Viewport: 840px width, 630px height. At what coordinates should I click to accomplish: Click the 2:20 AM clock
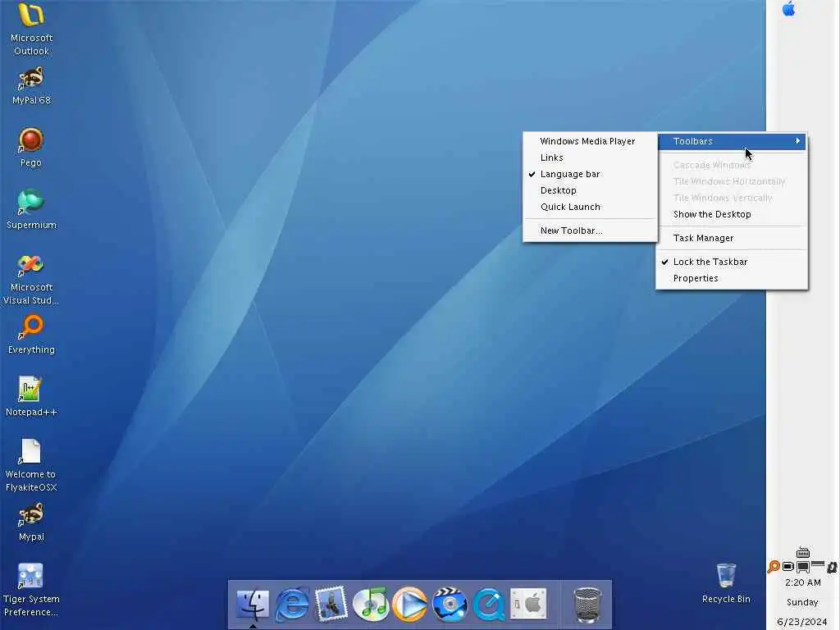[x=802, y=583]
